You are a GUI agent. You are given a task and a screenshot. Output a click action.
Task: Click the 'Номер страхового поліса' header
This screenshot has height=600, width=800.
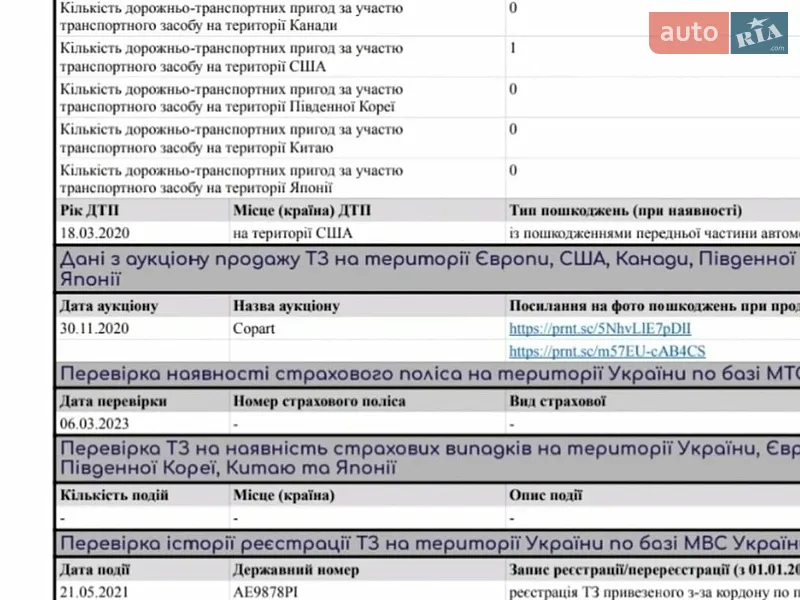[x=319, y=401]
